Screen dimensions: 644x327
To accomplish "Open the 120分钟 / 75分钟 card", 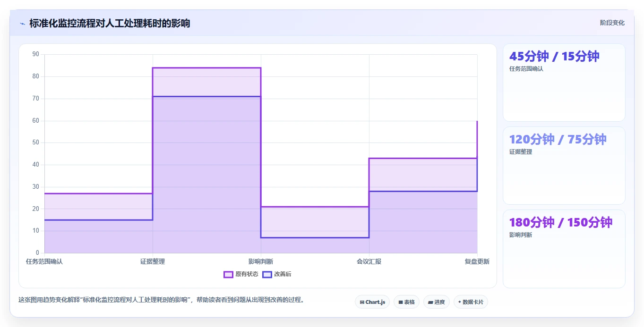I will tap(564, 166).
